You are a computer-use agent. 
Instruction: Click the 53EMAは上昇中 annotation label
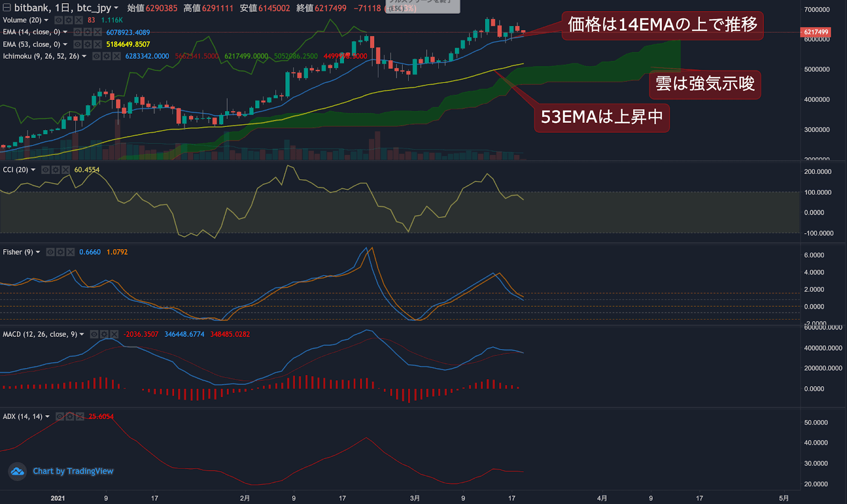601,117
